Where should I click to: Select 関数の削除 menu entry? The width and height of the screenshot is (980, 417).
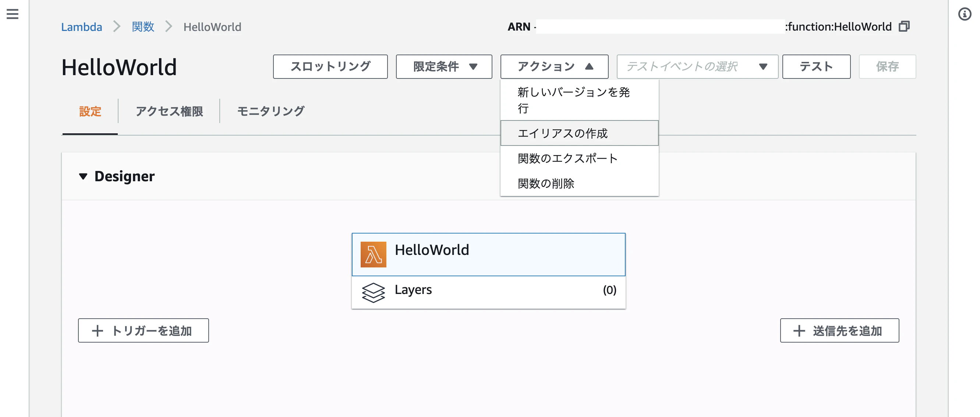579,183
